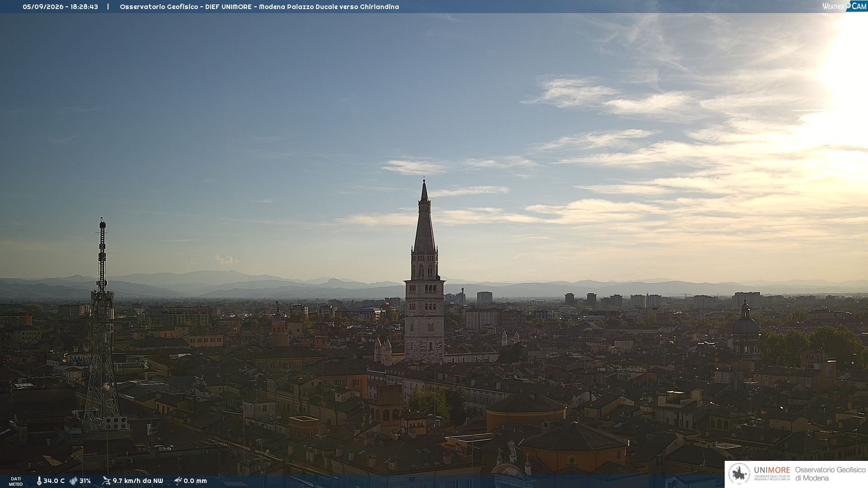Click the UNIMORE circular crest emblem
868x488 pixels.
[739, 474]
